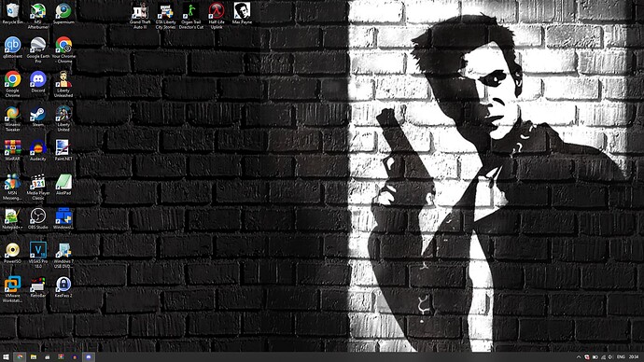Select the RetroBar desktop icon
The image size is (644, 362).
point(37,286)
